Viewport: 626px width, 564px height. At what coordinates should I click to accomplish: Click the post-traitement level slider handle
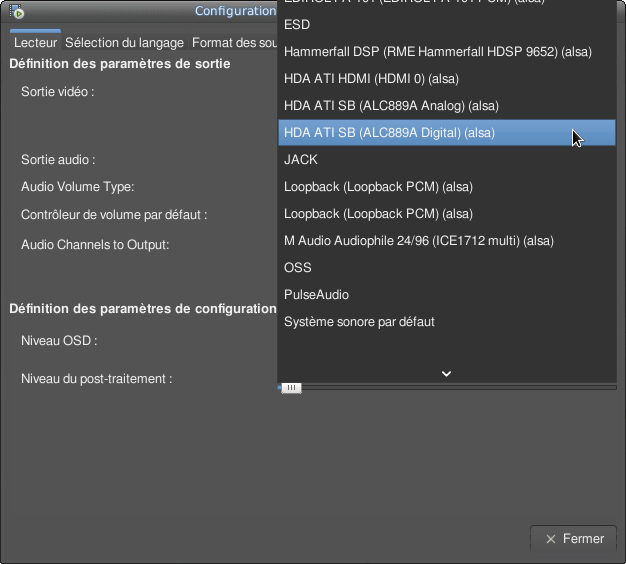coord(290,387)
